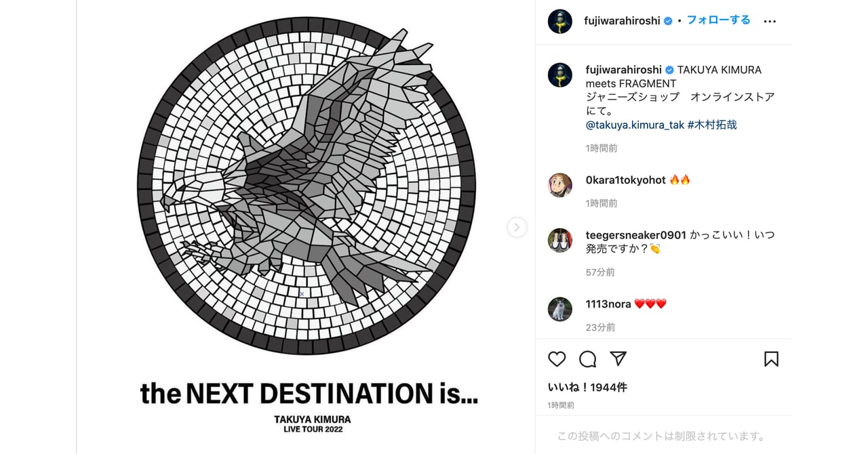
Task: Go to next image with the arrow
Action: point(517,227)
